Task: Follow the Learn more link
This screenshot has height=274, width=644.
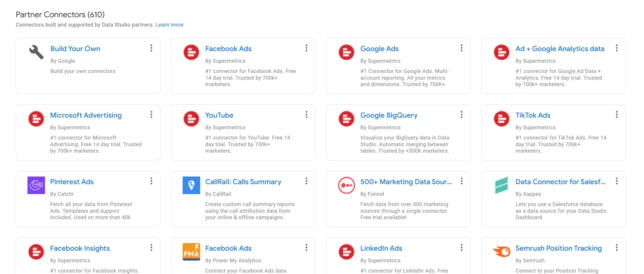Action: click(x=169, y=25)
